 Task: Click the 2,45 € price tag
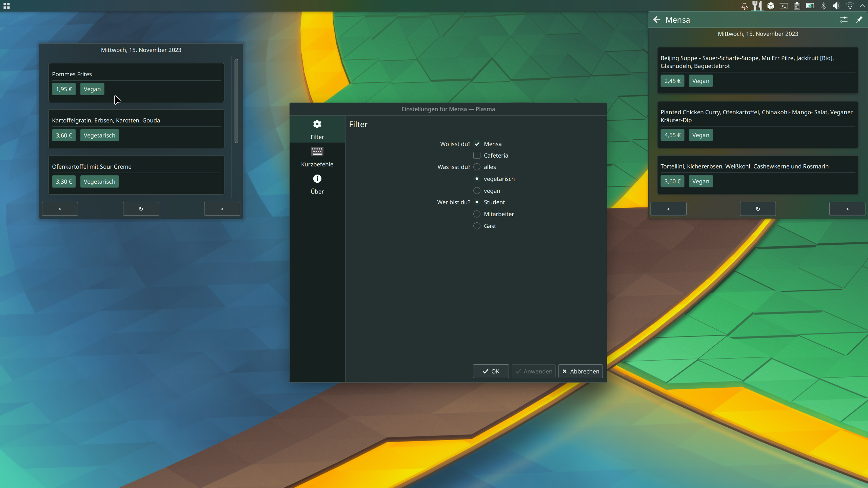point(672,81)
